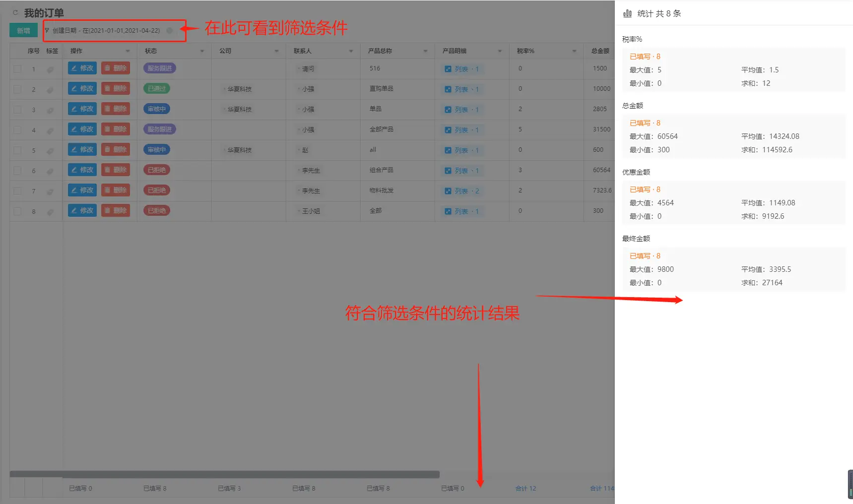Click the green 新增 button

coord(23,30)
